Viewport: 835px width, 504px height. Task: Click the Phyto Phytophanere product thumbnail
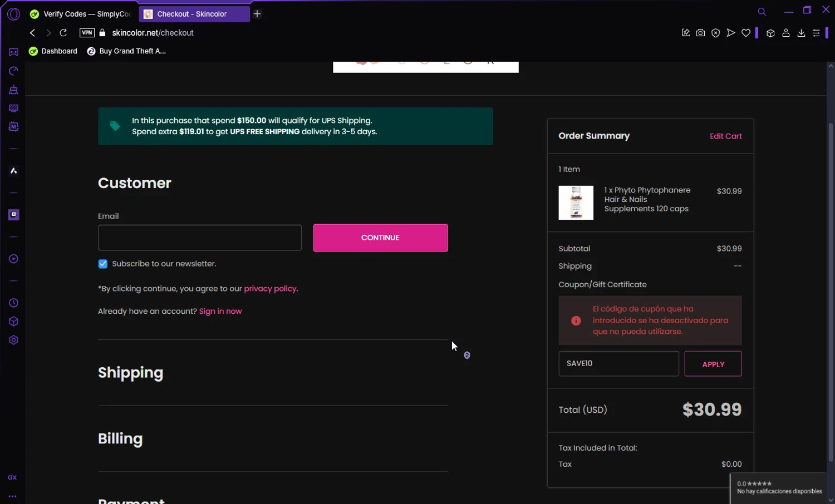click(576, 202)
